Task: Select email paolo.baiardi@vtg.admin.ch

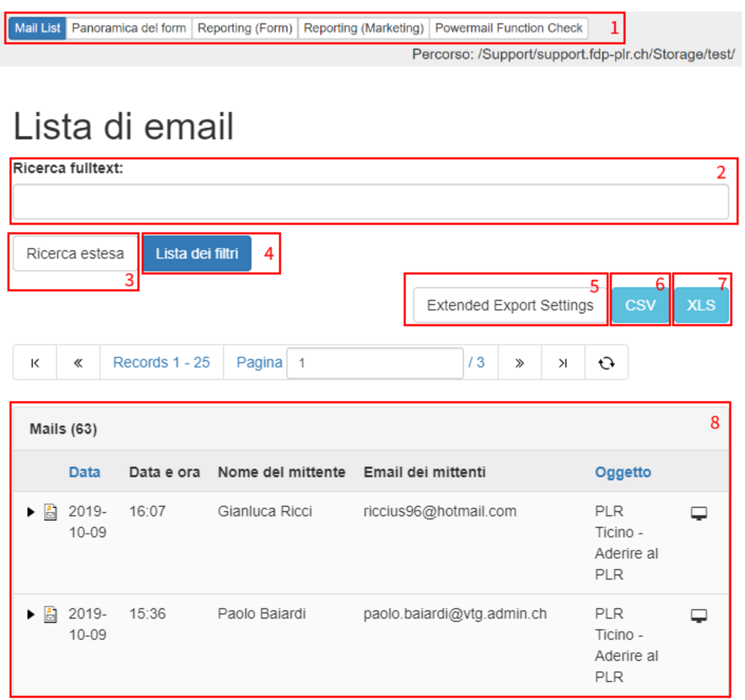Action: coord(455,614)
